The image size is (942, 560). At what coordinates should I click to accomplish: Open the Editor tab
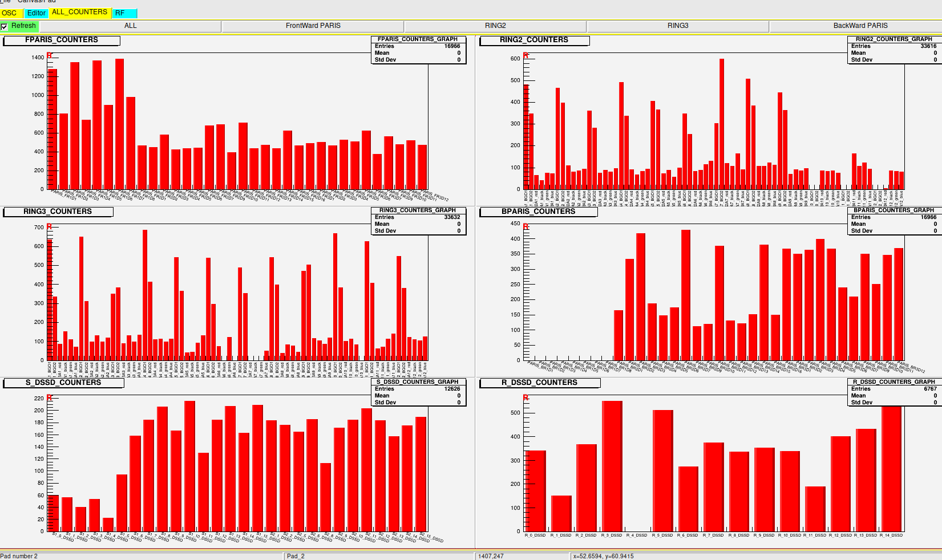point(37,13)
